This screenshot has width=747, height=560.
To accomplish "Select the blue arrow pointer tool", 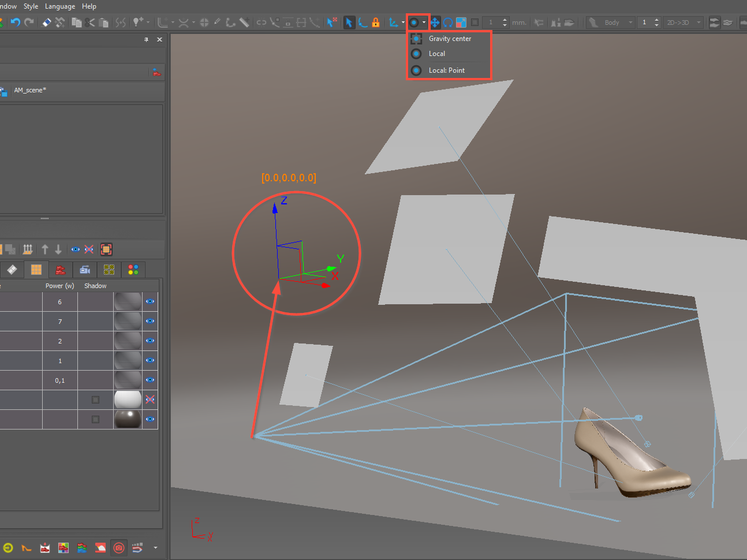I will 349,23.
